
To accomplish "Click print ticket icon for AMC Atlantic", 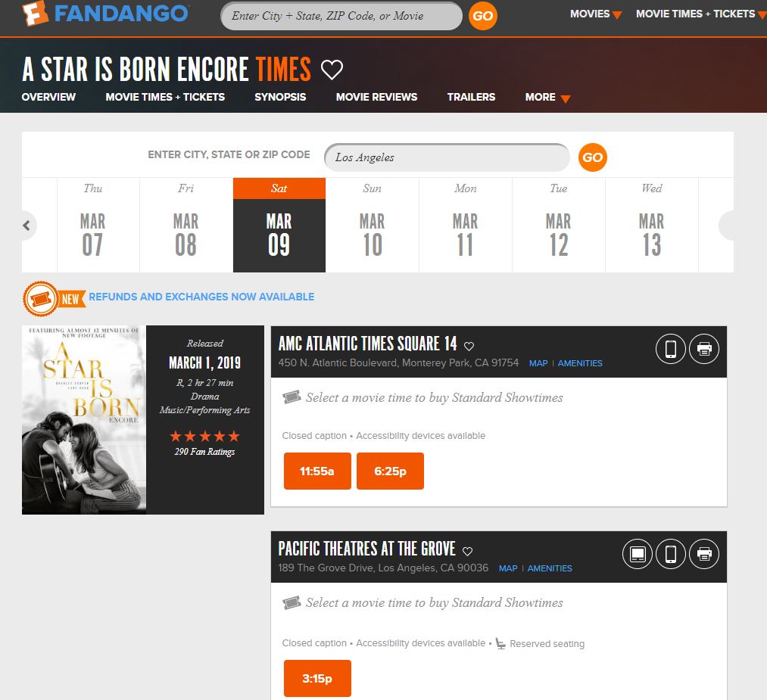I will pos(704,349).
